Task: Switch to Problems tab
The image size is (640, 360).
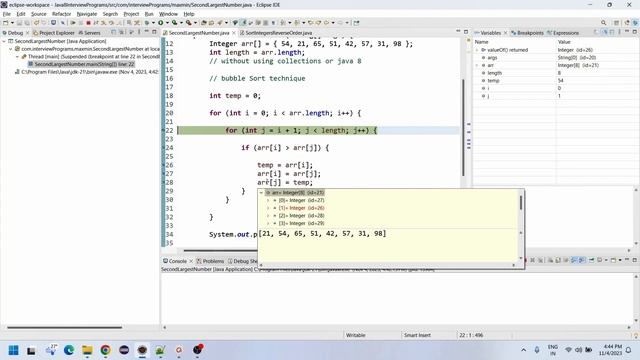Action: 210,261
